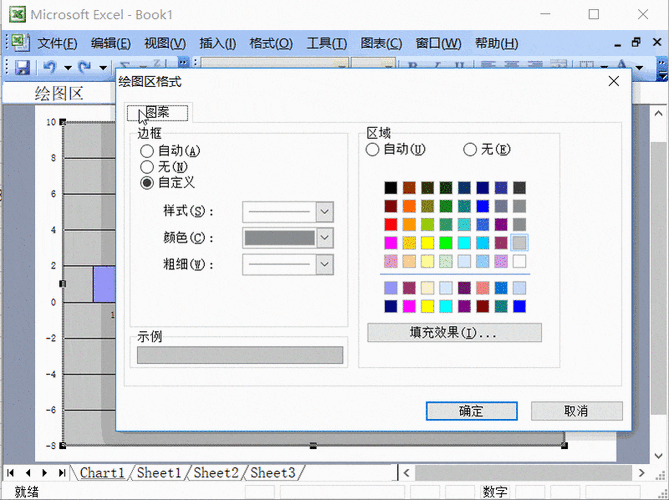This screenshot has height=500, width=669.
Task: Select the 自动(A) border radio button
Action: pyautogui.click(x=147, y=151)
